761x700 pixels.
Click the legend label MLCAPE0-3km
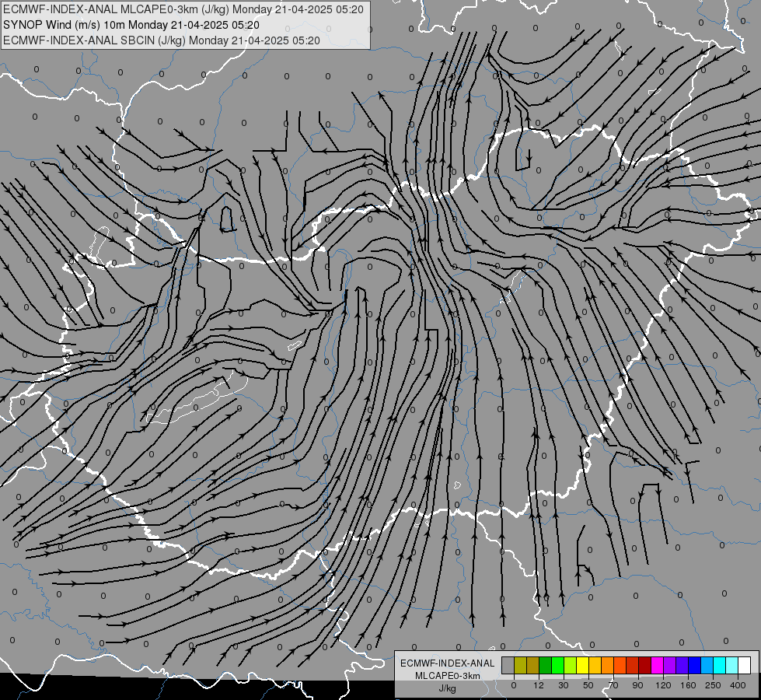pyautogui.click(x=448, y=676)
